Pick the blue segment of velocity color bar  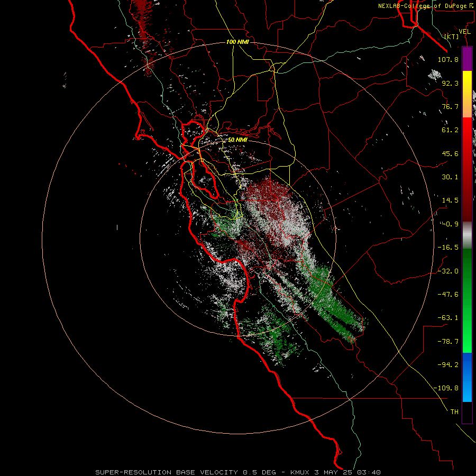click(x=467, y=377)
